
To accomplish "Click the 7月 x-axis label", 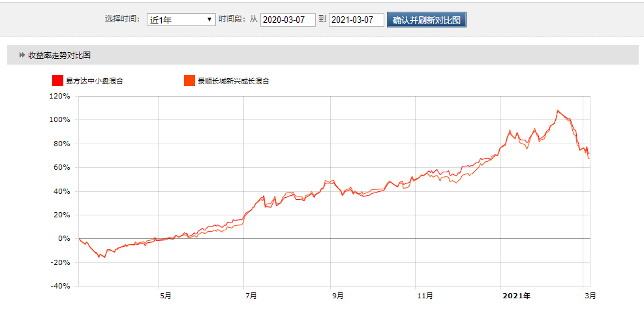I will point(251,296).
